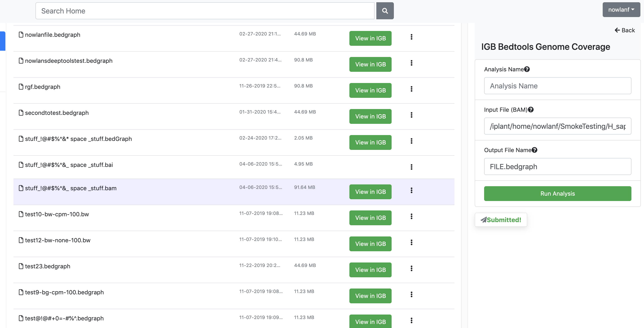The width and height of the screenshot is (644, 328).
Task: Open kebab menu for secondtotest.bedgraph
Action: (x=411, y=115)
